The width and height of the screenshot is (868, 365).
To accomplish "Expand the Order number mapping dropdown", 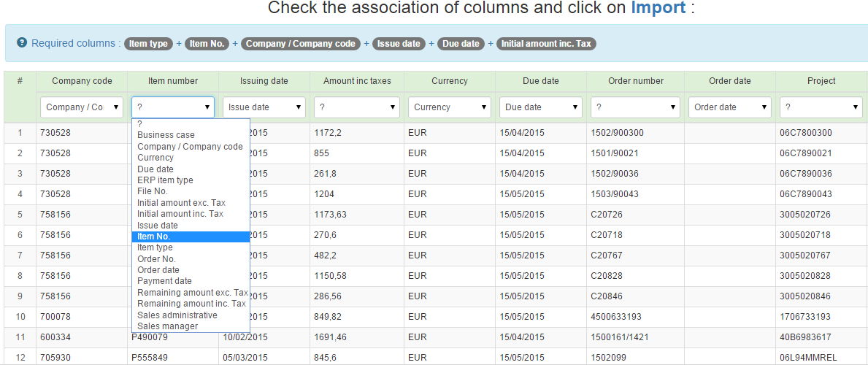I will tap(635, 107).
